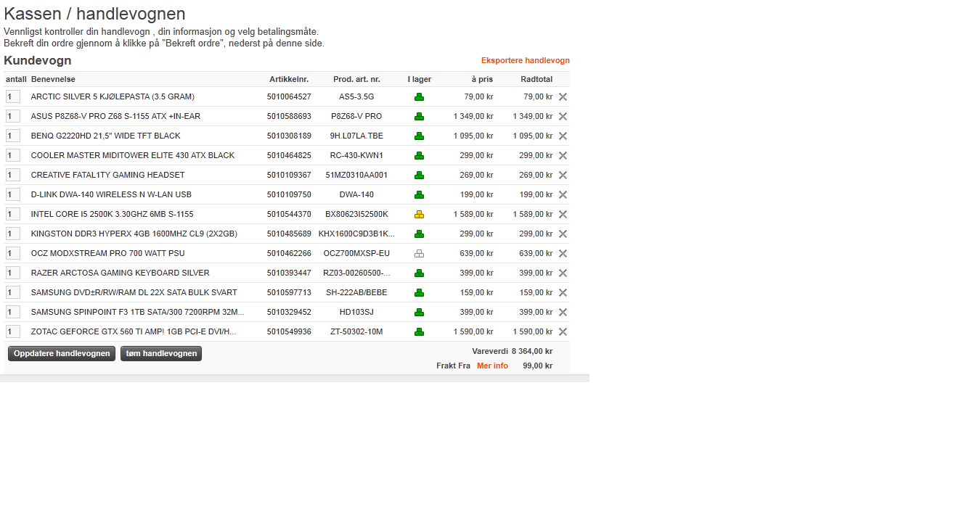Click the à pris column header
Viewport: 980px width, 528px height.
tap(482, 79)
